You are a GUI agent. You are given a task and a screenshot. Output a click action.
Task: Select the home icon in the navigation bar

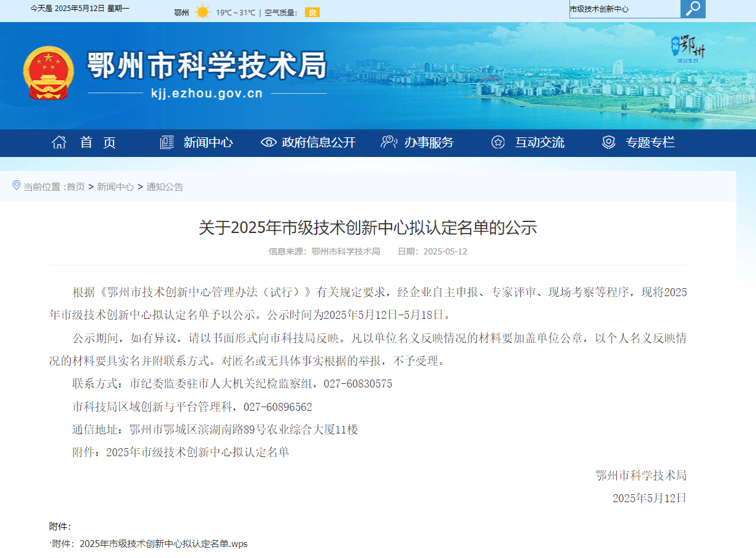tap(59, 141)
